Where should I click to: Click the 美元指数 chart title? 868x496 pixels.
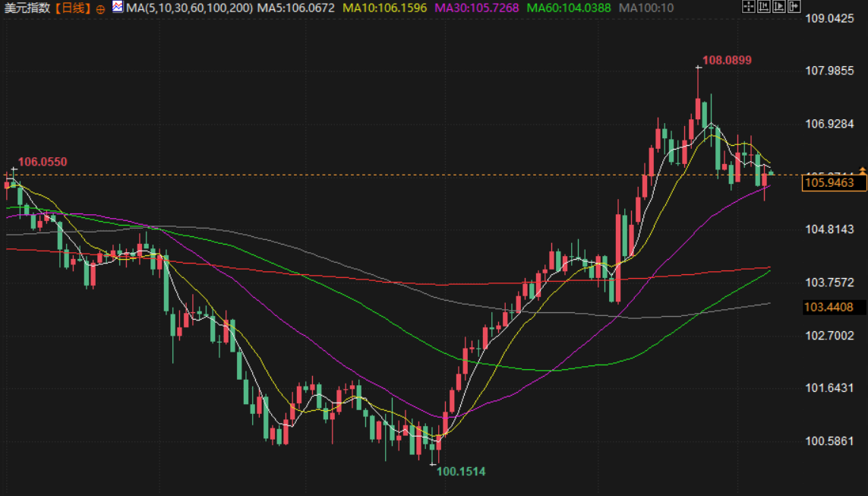[x=29, y=8]
